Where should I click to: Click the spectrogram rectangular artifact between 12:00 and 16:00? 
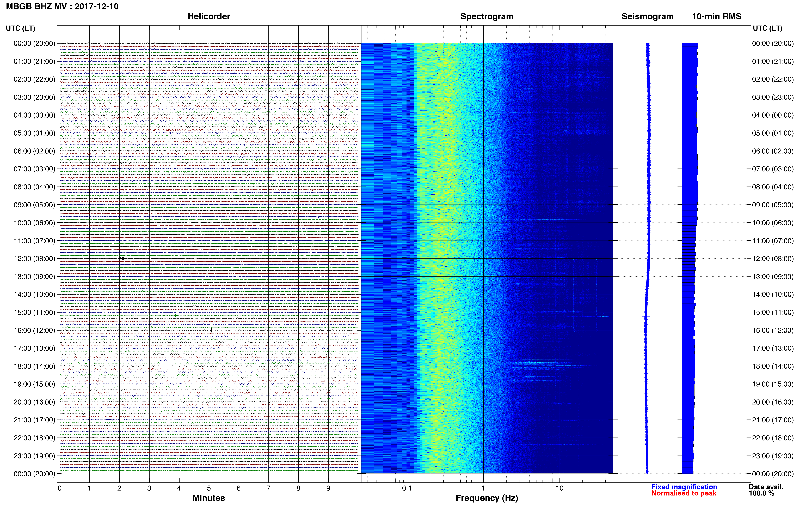pyautogui.click(x=585, y=296)
